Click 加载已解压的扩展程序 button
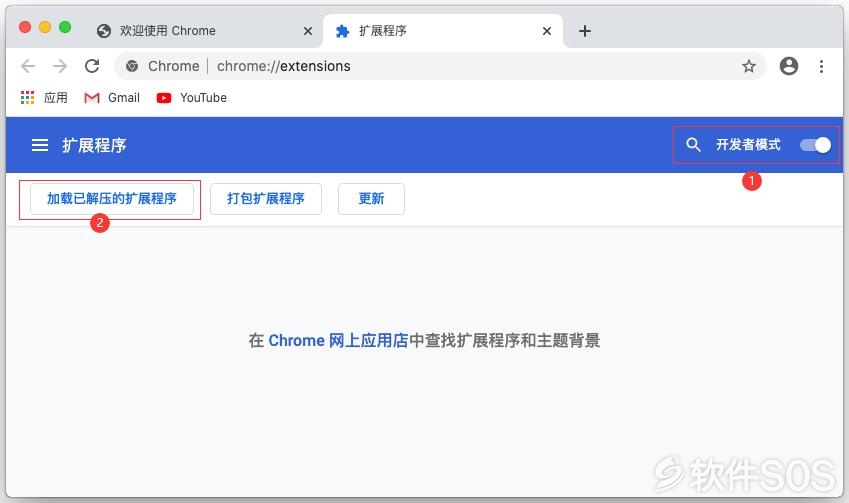 click(x=112, y=199)
